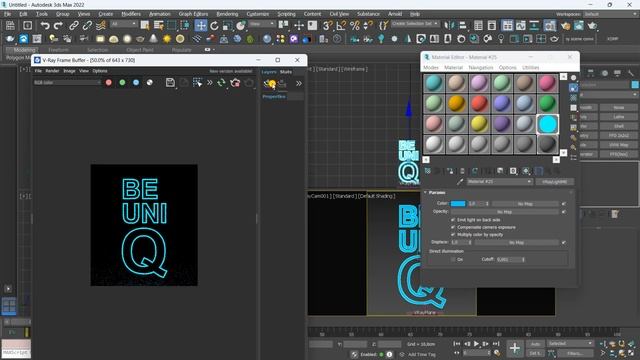Toggle the Percent Snap icon

pyautogui.click(x=354, y=26)
